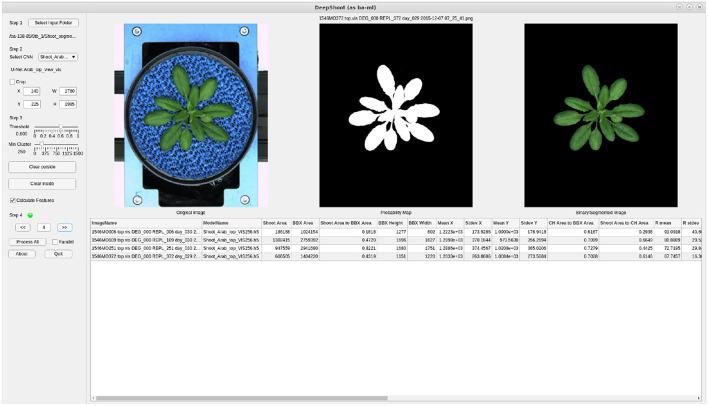Go to previous image with << button
The image size is (708, 406).
click(22, 227)
